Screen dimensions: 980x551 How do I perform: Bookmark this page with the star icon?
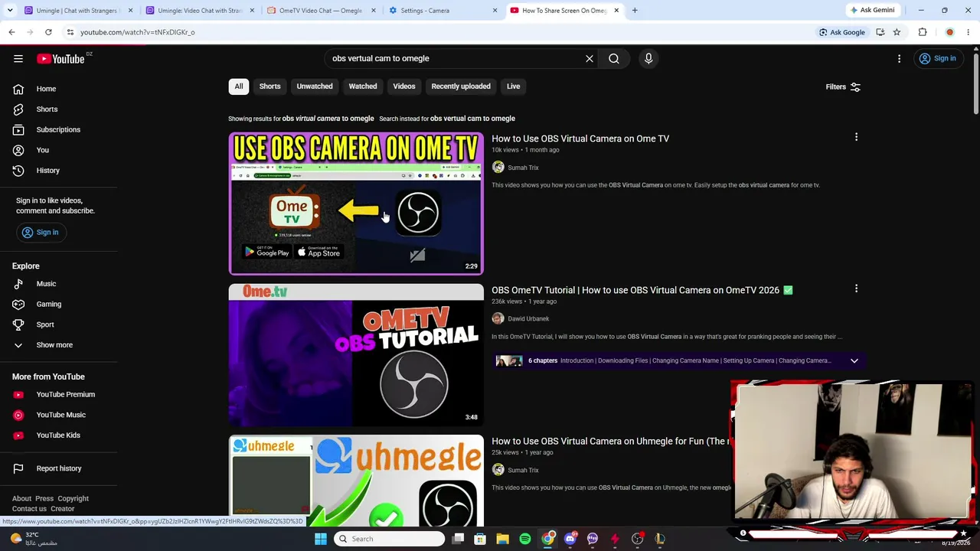tap(897, 32)
